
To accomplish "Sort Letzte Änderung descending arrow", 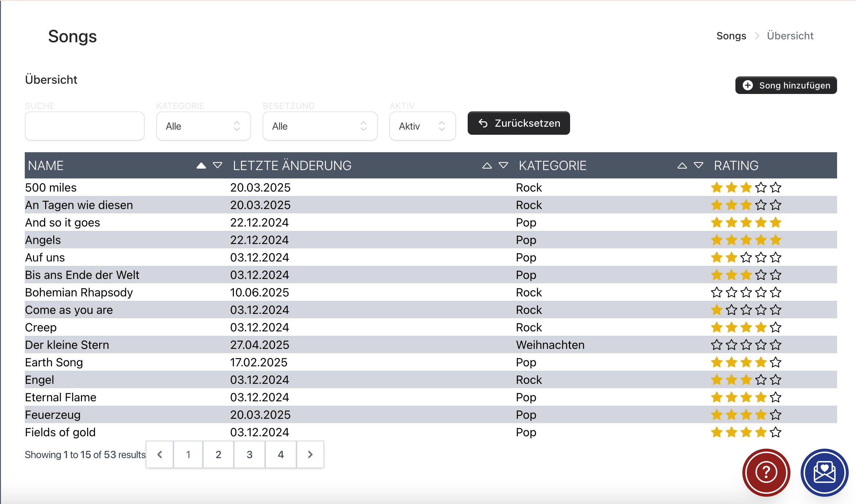I will [x=503, y=166].
